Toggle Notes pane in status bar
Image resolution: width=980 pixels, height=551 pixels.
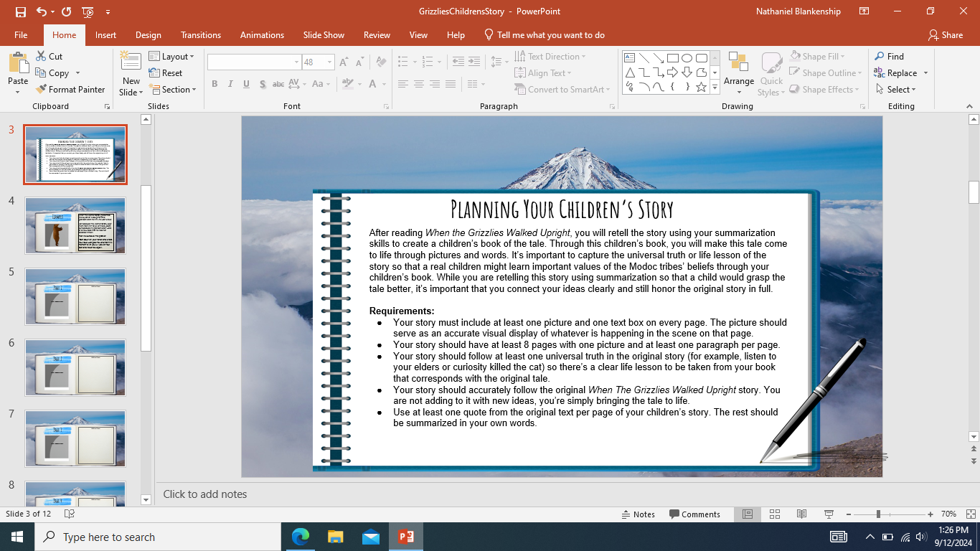pyautogui.click(x=638, y=514)
